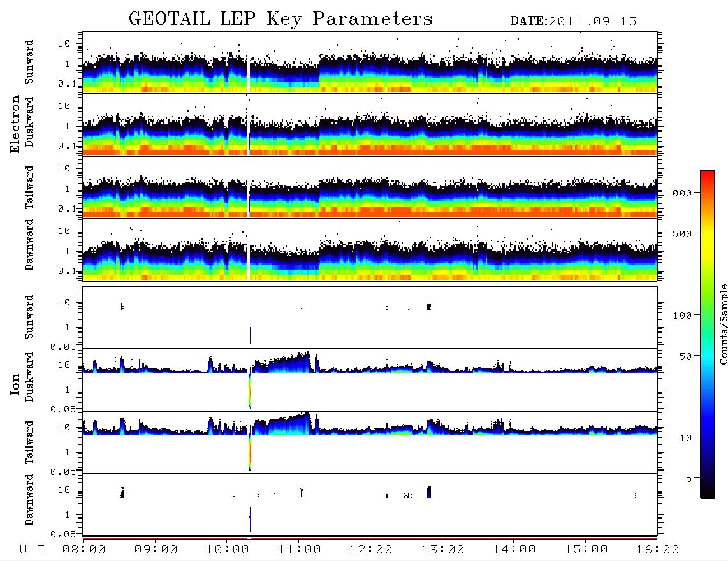Screen dimensions: 728x561
Task: Click the Ion 'Tailward' axis label
Action: click(x=29, y=442)
